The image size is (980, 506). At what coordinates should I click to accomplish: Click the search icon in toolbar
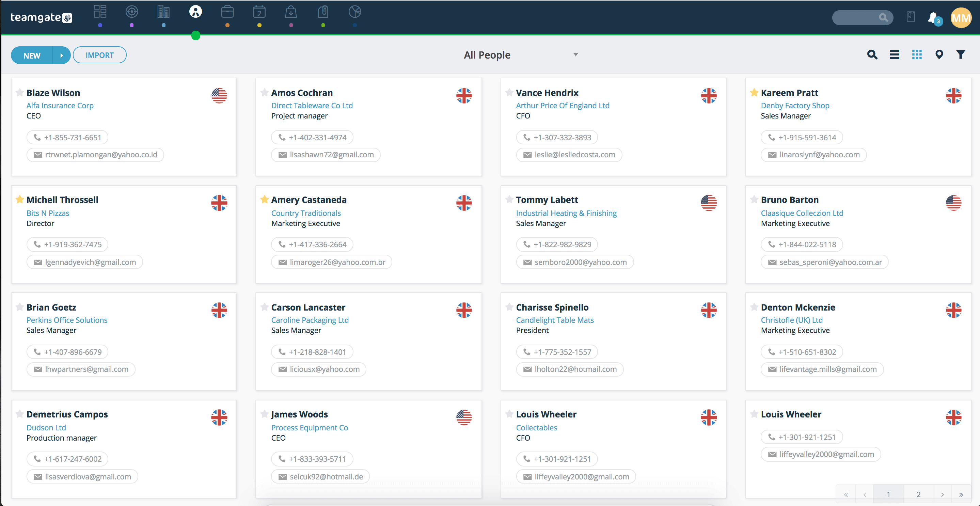[x=873, y=54]
